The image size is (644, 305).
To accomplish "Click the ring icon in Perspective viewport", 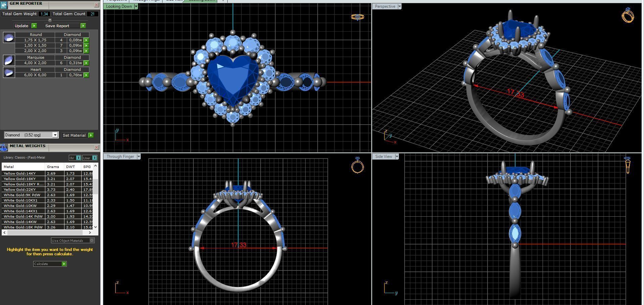I will 628,15.
